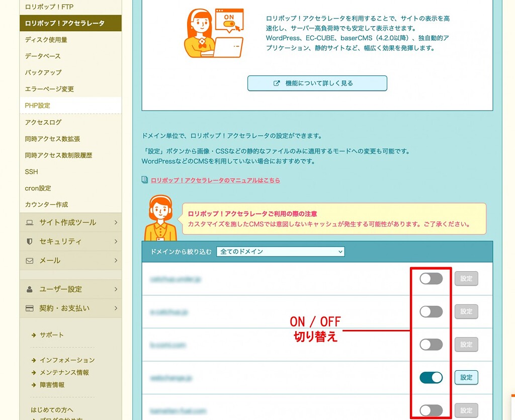Click 設定 button for the enabled domain
Image resolution: width=515 pixels, height=420 pixels.
point(466,377)
